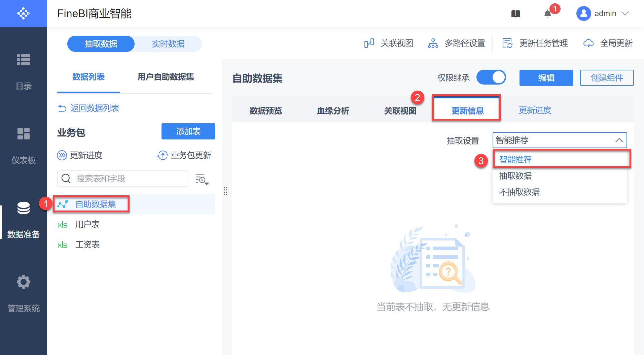Click the admin username text
Screen dimensions: 644x355
click(605, 13)
